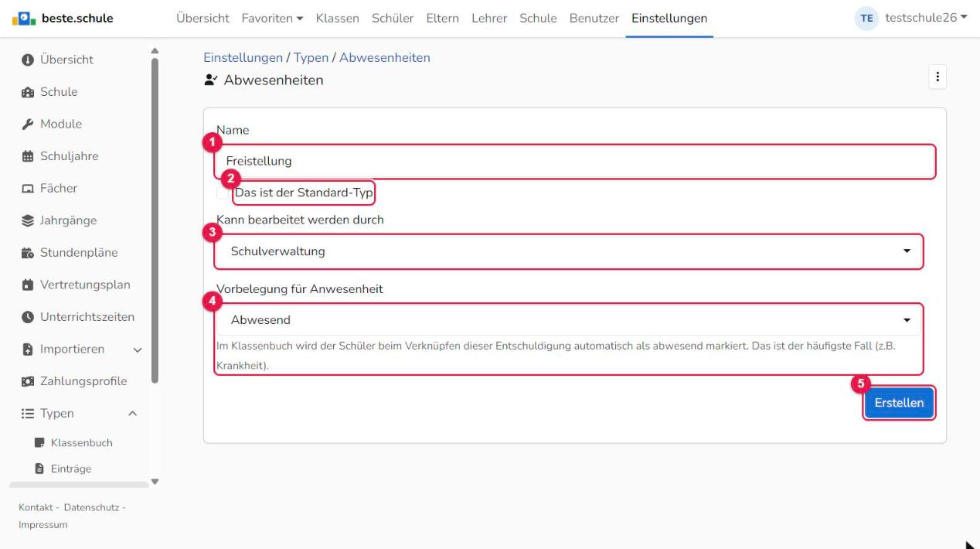
Task: Expand the Importieren sidebar chevron
Action: pos(138,350)
